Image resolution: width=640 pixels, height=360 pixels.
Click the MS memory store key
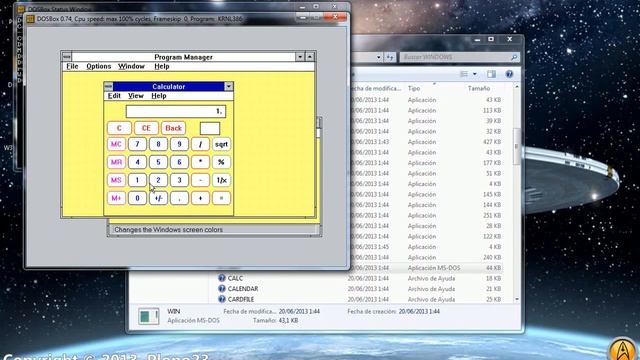116,180
